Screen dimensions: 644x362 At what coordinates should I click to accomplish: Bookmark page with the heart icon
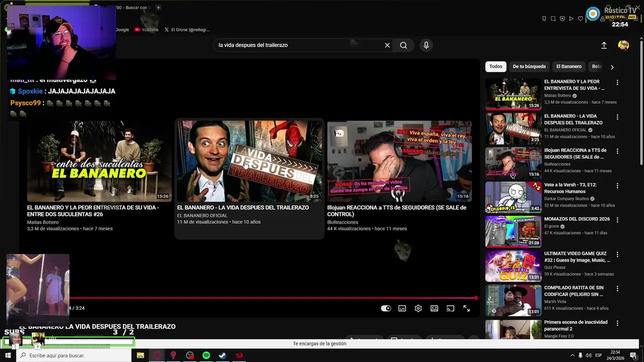click(x=580, y=19)
